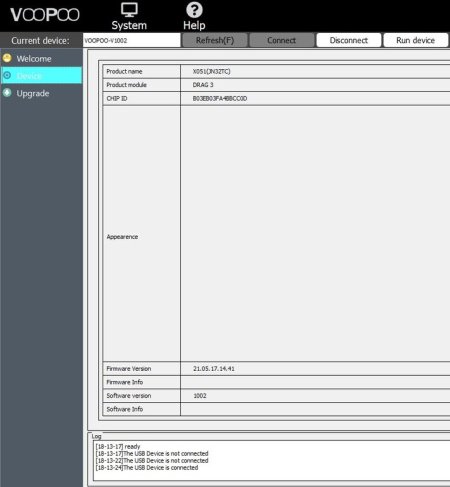The height and width of the screenshot is (487, 450).
Task: Click the Run device button
Action: [416, 40]
